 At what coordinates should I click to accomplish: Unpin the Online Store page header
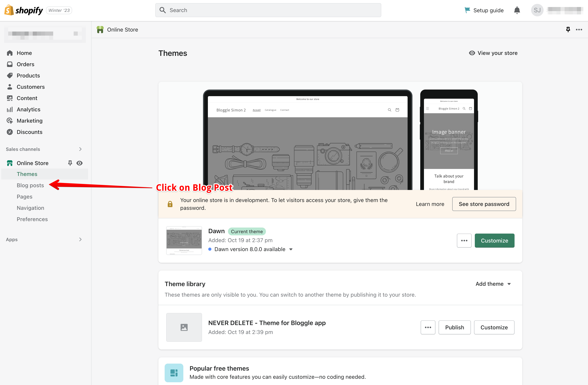(568, 29)
